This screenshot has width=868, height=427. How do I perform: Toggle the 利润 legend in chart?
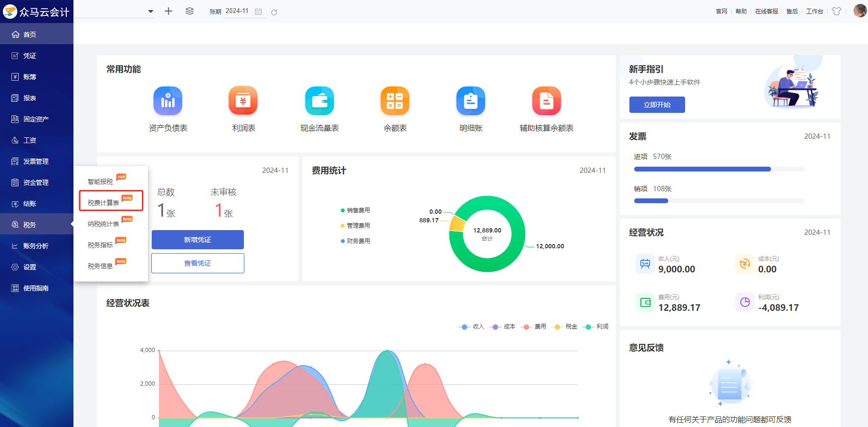coord(595,327)
